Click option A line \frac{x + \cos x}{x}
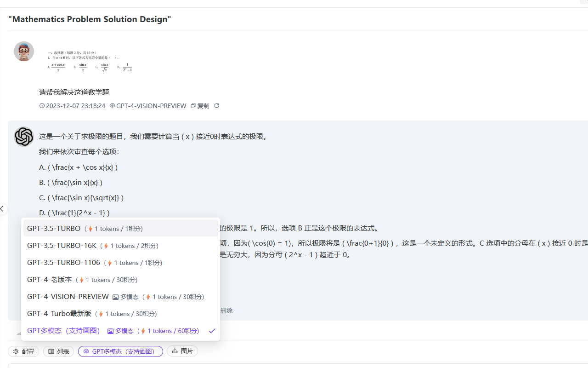The image size is (588, 368). [79, 167]
